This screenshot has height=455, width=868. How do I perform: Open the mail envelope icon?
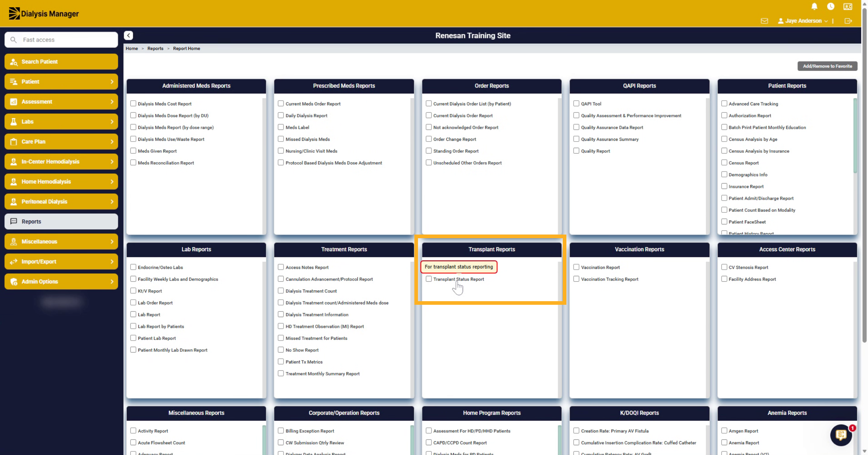coord(764,21)
